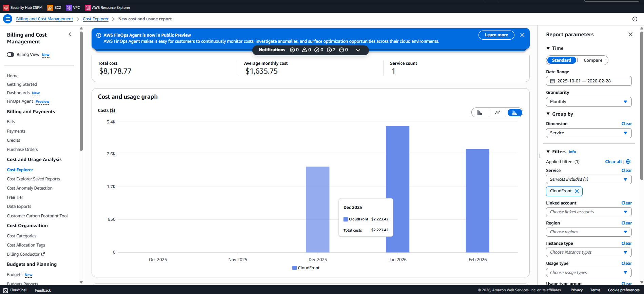Dismiss the FinOps Agent banner
Image resolution: width=644 pixels, height=294 pixels.
tap(522, 35)
